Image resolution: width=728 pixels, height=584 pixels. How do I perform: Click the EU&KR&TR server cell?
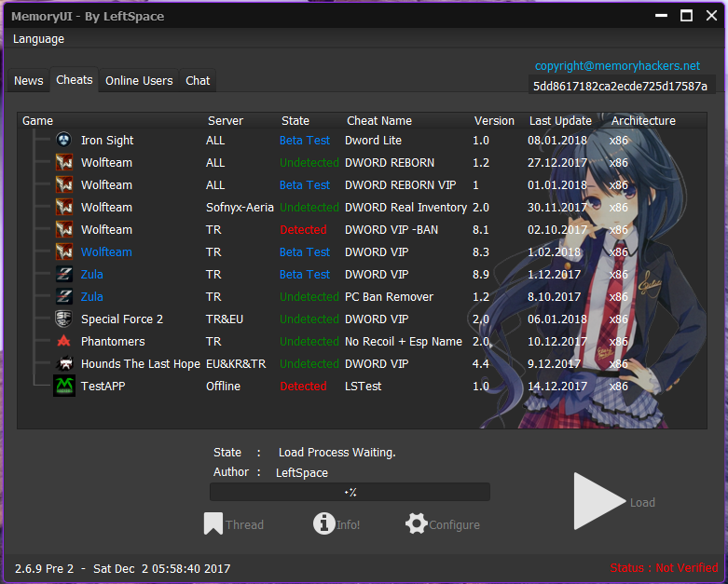[x=236, y=363]
